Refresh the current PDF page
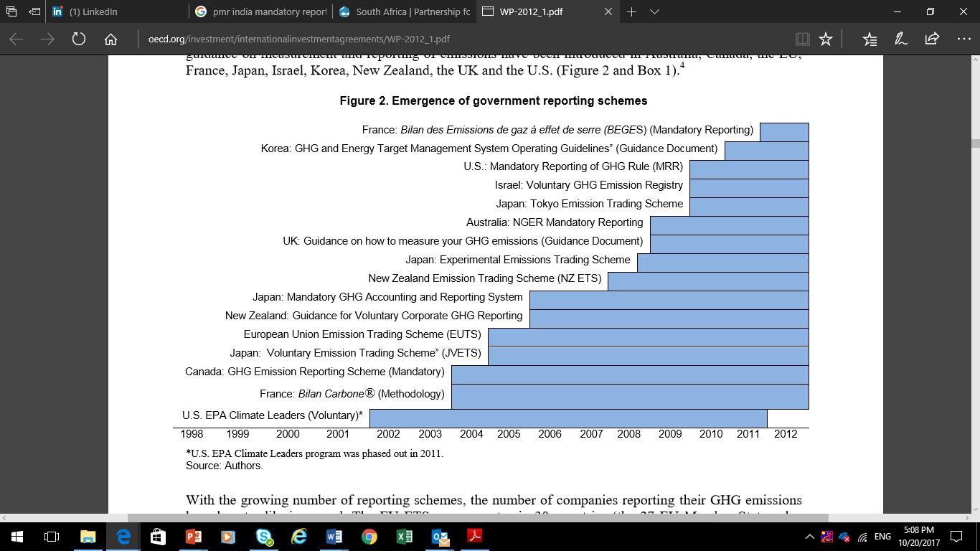The height and width of the screenshot is (551, 980). [x=79, y=39]
